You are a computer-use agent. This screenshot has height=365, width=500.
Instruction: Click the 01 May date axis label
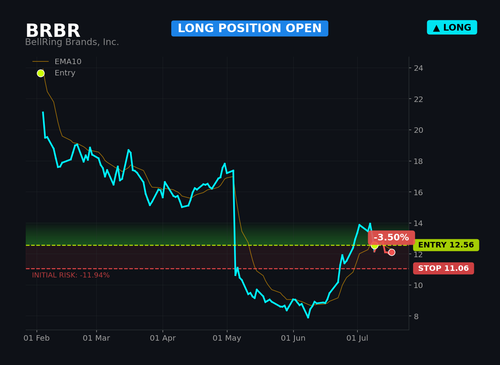pyautogui.click(x=227, y=338)
